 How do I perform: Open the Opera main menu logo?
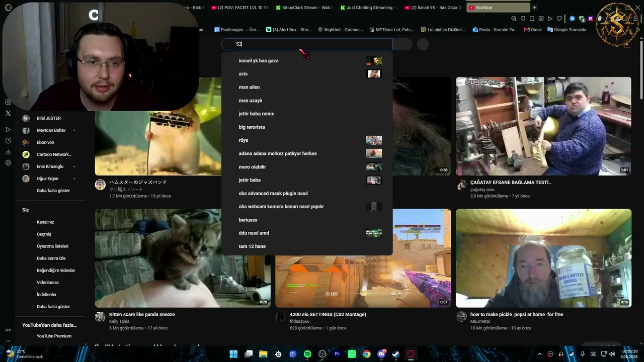8,8
